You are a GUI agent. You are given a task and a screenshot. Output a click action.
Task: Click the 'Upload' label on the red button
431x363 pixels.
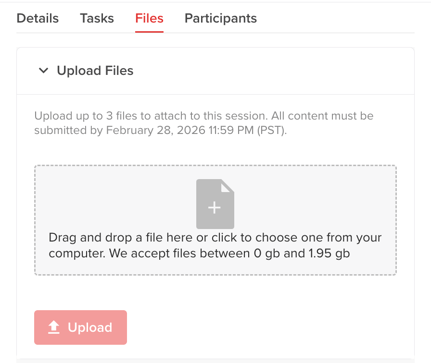[90, 327]
